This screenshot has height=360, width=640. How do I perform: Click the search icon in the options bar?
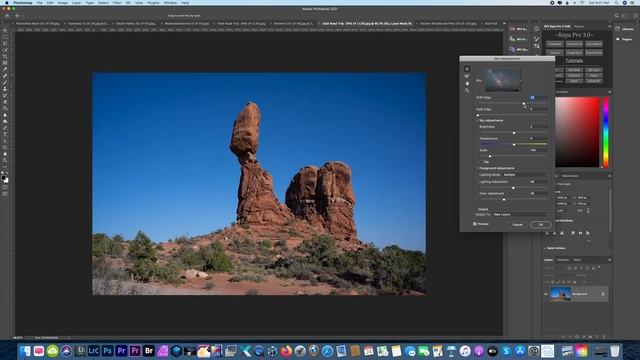point(617,16)
